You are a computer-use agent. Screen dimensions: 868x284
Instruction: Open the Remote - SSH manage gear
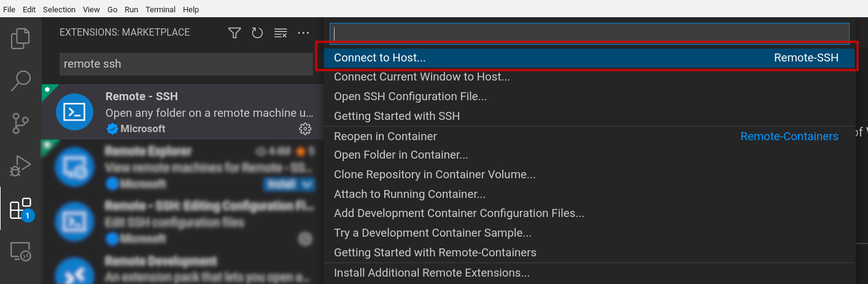click(304, 128)
